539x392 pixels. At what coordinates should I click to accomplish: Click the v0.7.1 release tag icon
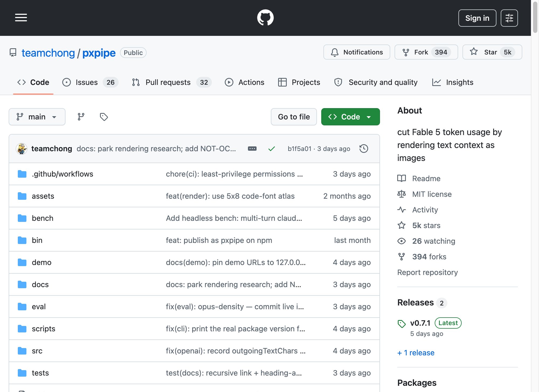tap(402, 324)
